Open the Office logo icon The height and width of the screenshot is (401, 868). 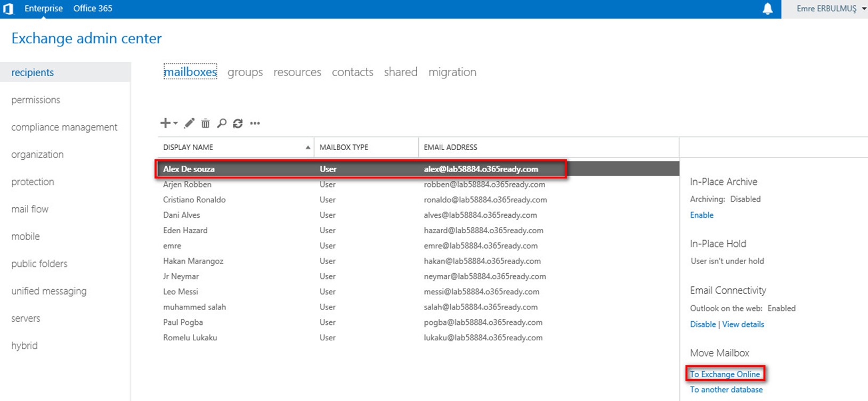tap(8, 9)
